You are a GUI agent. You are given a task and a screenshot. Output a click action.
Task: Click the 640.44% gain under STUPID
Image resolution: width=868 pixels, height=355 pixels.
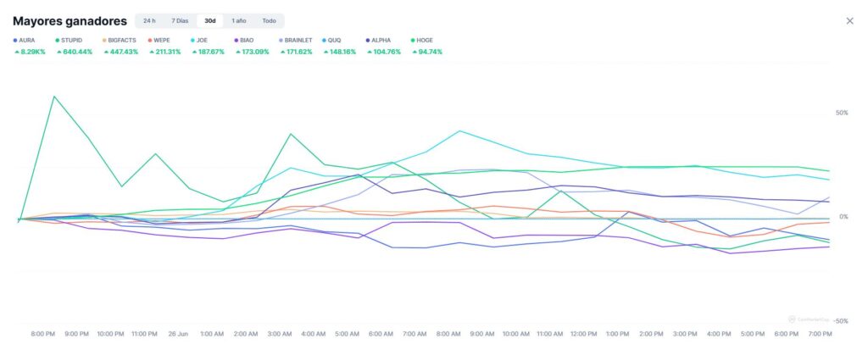pos(76,52)
